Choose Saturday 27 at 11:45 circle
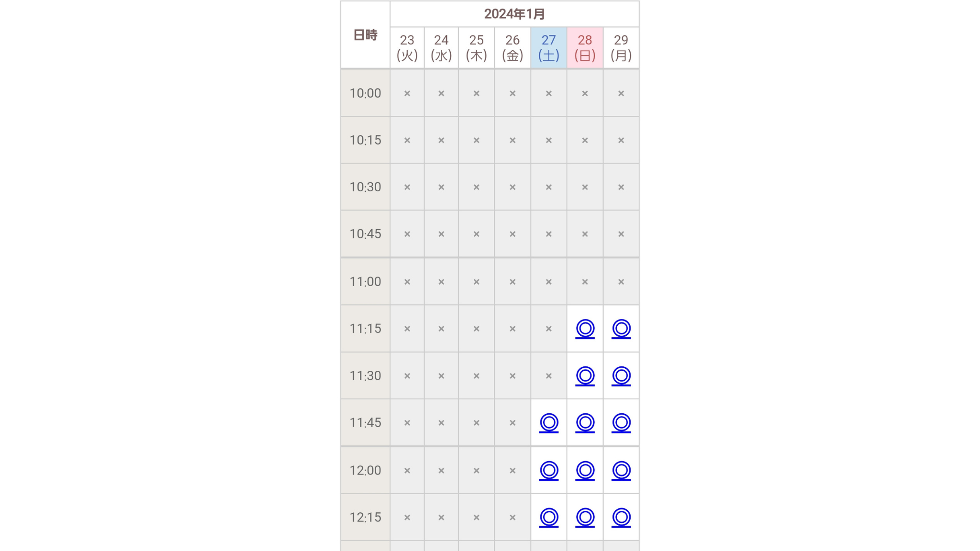The image size is (980, 551). pos(549,422)
